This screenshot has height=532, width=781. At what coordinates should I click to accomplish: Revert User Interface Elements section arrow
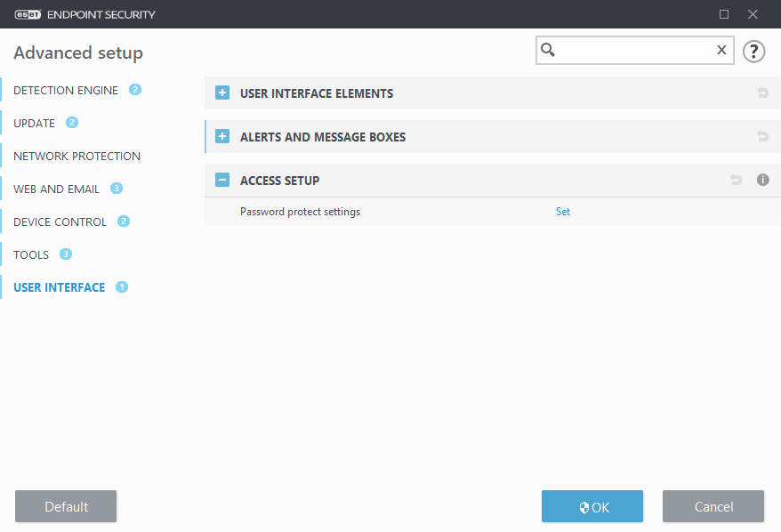pos(762,93)
